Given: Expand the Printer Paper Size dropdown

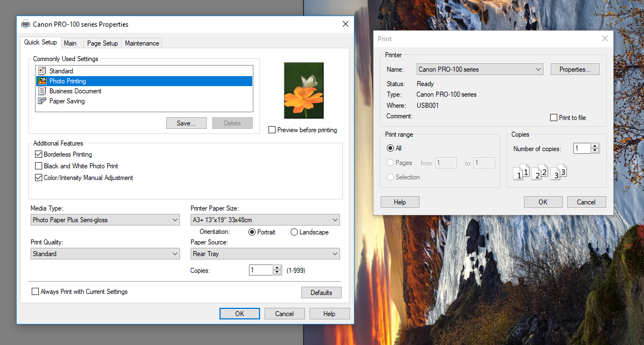Looking at the screenshot, I should pyautogui.click(x=265, y=220).
